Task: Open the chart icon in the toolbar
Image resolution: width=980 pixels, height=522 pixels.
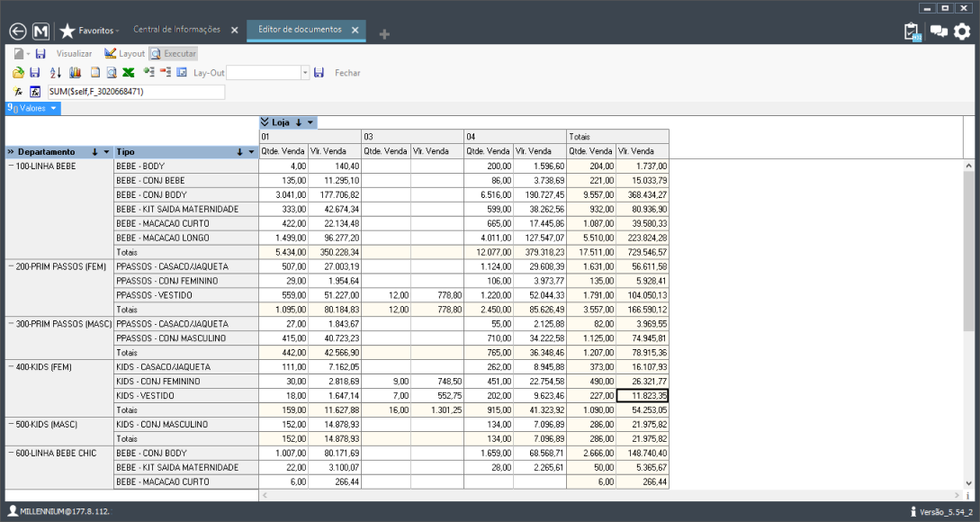Action: (x=75, y=73)
